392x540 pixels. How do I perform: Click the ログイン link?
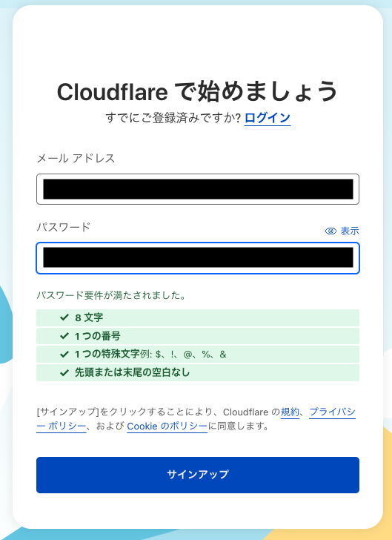coord(268,118)
